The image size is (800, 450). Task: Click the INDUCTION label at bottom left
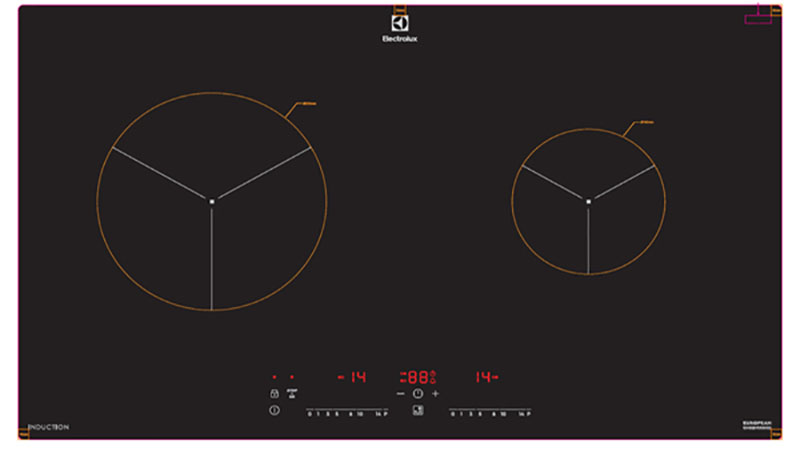coord(49,427)
